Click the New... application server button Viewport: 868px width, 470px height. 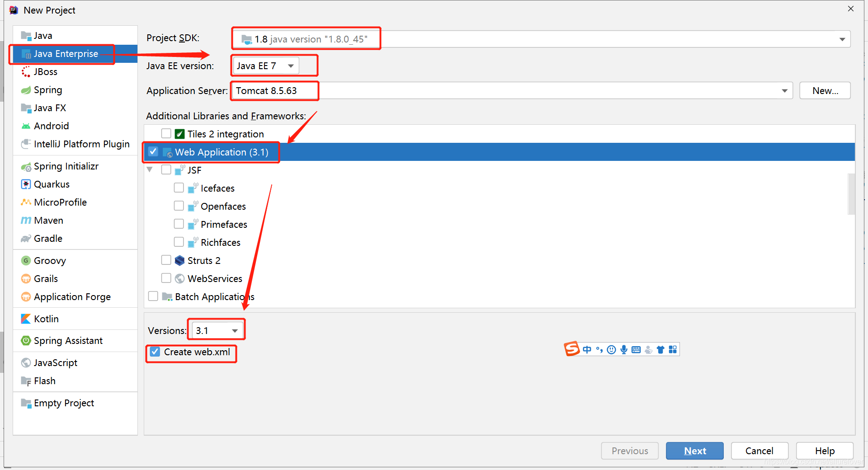(x=825, y=90)
